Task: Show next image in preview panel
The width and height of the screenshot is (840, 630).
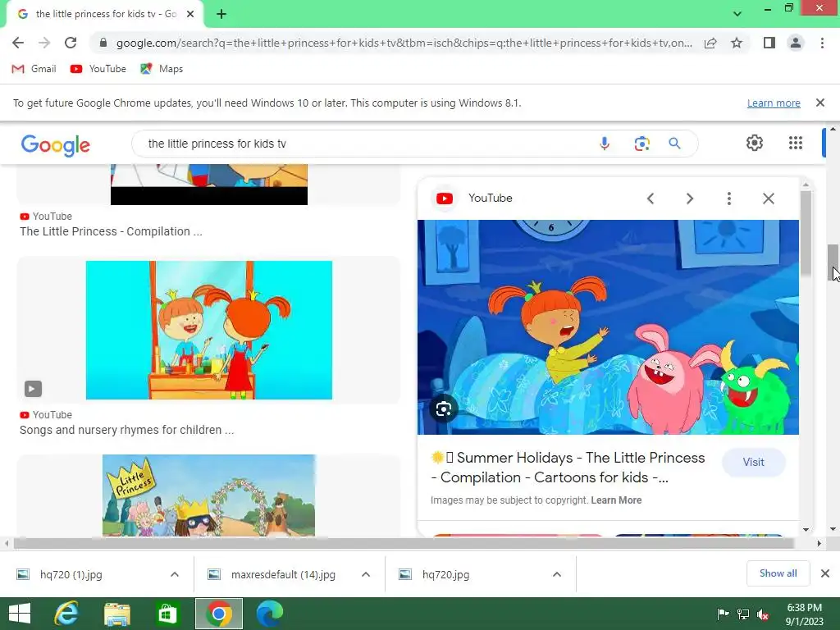Action: click(x=689, y=199)
